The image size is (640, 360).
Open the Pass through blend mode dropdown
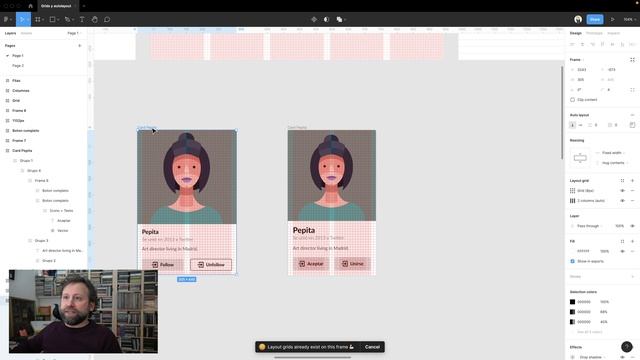pyautogui.click(x=588, y=226)
